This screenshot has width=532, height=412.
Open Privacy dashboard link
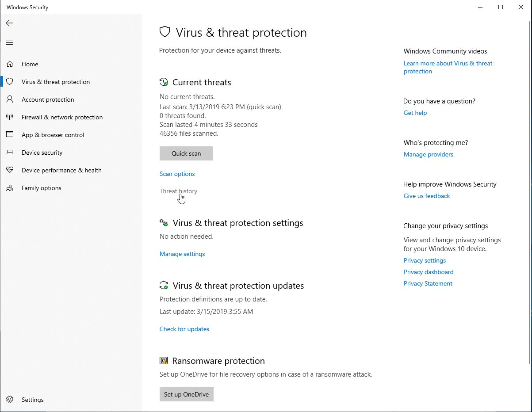point(429,272)
